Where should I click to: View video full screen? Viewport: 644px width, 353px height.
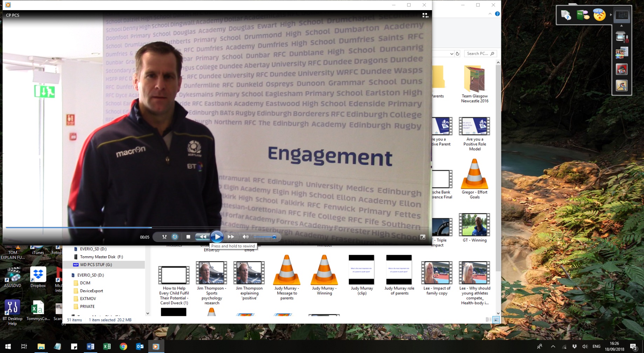click(423, 237)
